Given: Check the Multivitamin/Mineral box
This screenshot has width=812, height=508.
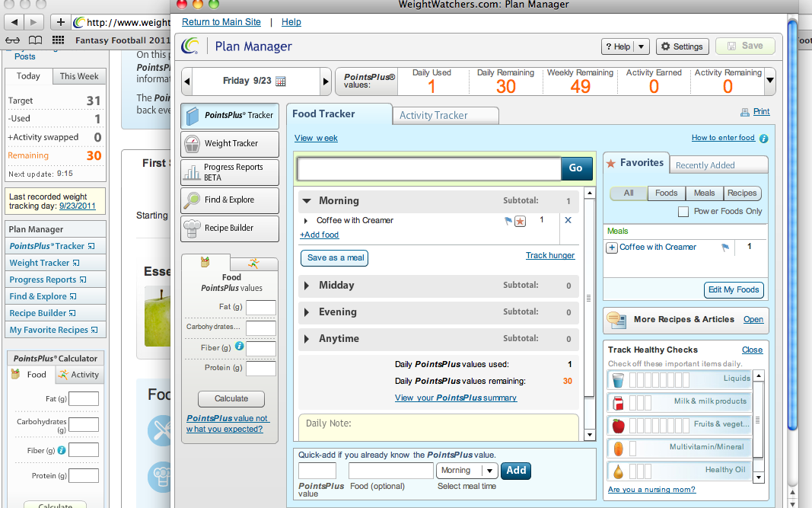Looking at the screenshot, I should point(632,447).
